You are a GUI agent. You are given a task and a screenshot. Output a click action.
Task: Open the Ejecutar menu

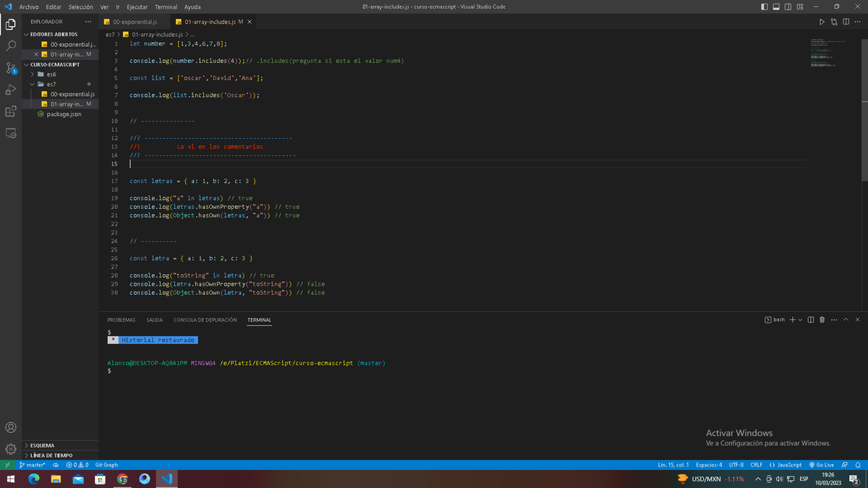point(137,7)
